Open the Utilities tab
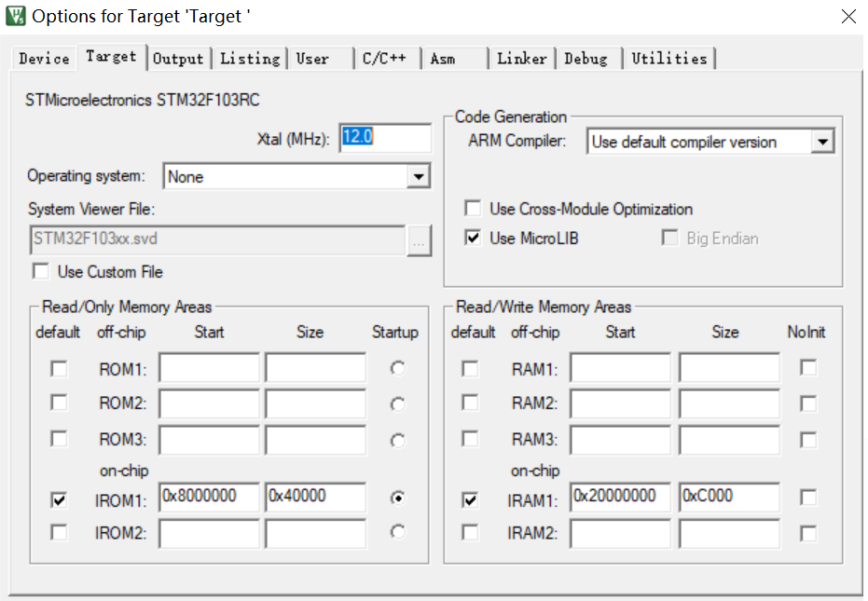 point(669,59)
